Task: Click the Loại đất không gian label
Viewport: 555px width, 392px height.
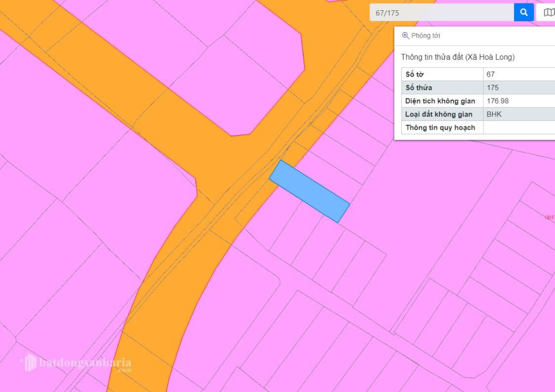Action: [x=438, y=115]
